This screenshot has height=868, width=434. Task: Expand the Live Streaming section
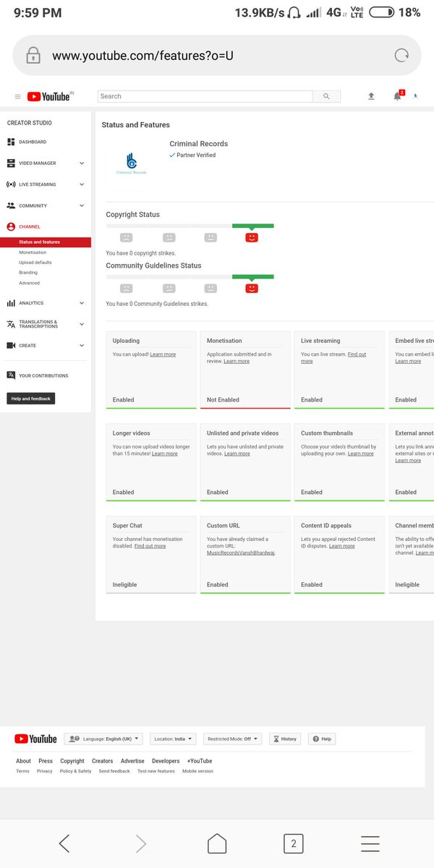[46, 184]
